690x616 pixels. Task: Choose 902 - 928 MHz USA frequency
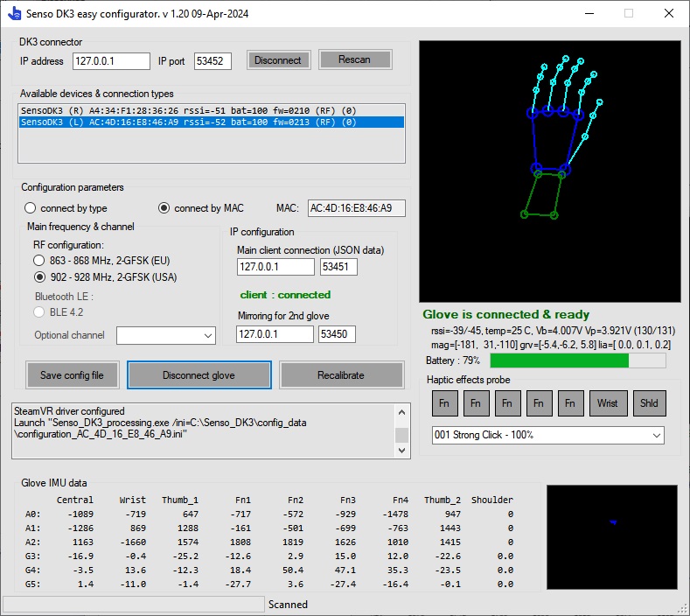pos(39,277)
